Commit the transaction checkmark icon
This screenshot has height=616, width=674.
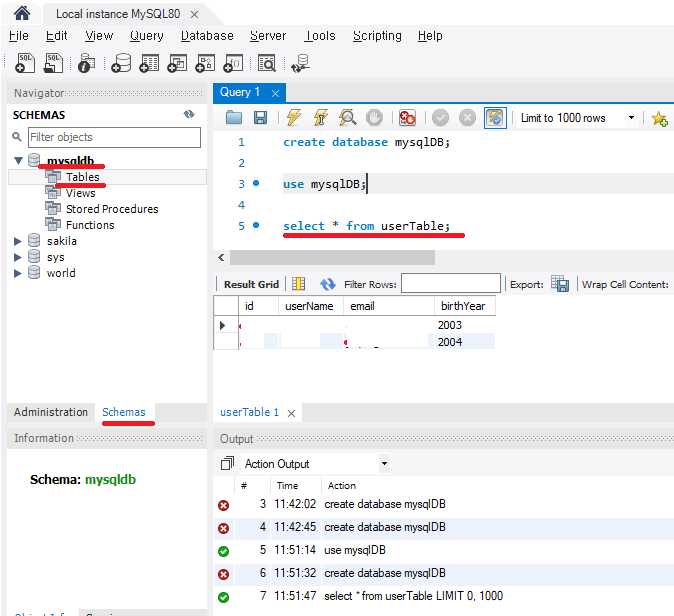click(440, 117)
